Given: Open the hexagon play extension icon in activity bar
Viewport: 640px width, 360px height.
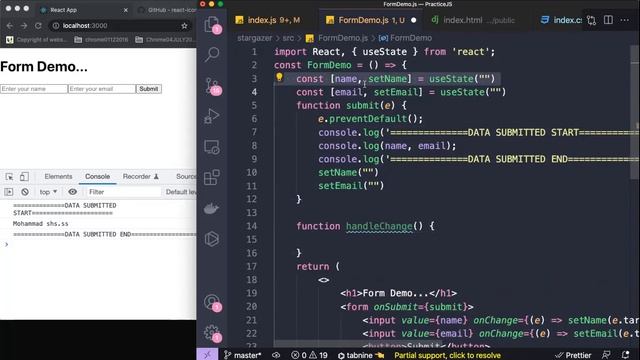Looking at the screenshot, I should (x=212, y=239).
